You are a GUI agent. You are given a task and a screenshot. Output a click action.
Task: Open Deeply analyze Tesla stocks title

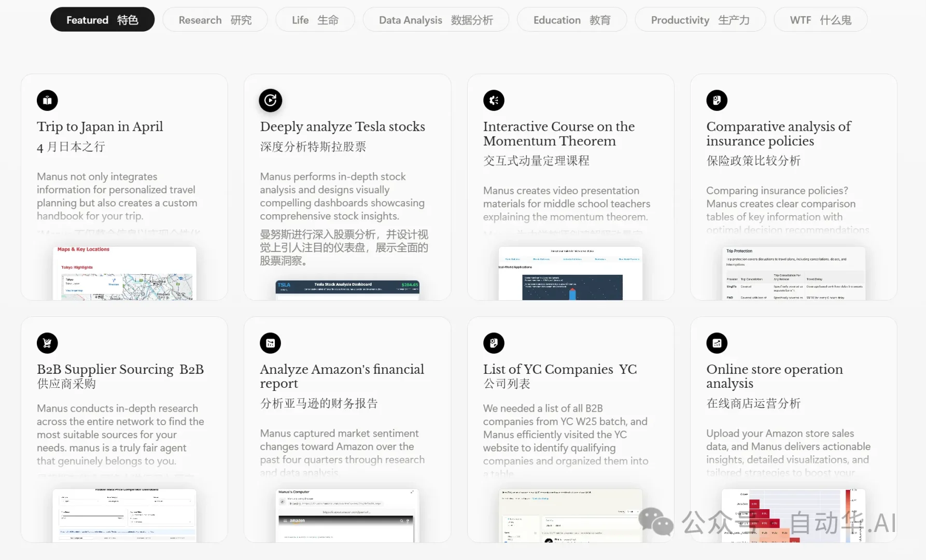coord(342,127)
